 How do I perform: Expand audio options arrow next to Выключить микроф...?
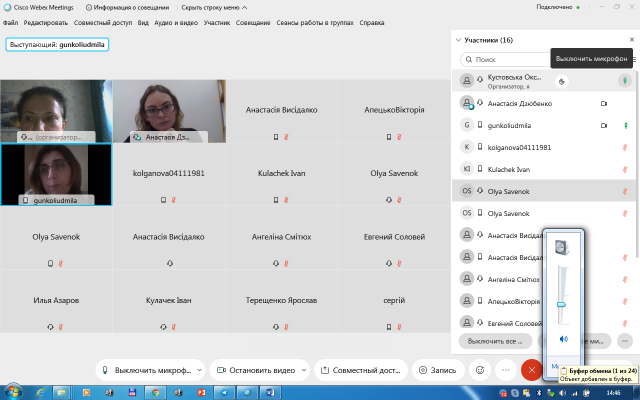pyautogui.click(x=200, y=370)
